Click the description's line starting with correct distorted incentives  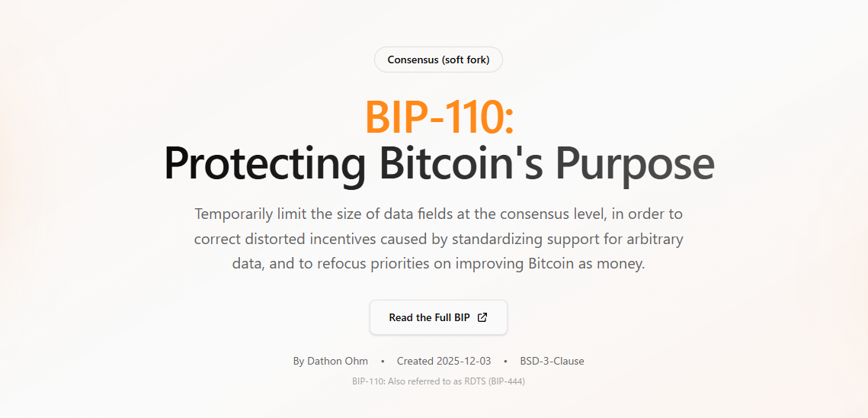click(438, 239)
